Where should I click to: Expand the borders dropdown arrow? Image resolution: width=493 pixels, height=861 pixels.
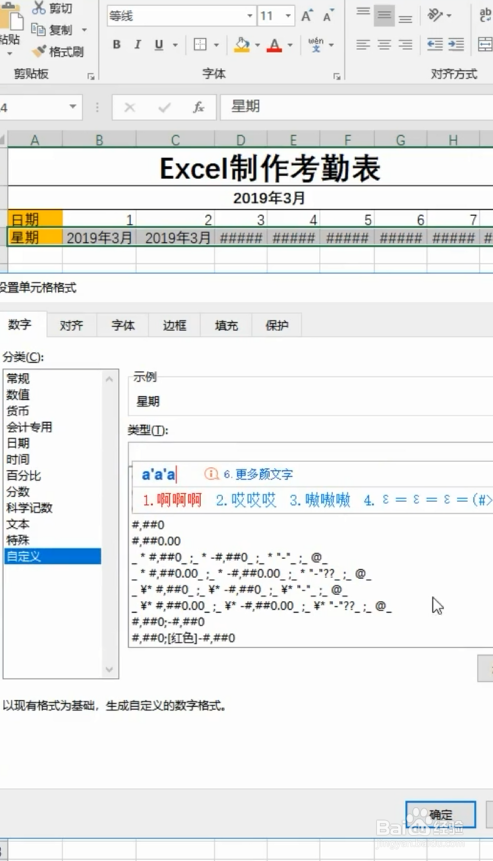pos(216,45)
